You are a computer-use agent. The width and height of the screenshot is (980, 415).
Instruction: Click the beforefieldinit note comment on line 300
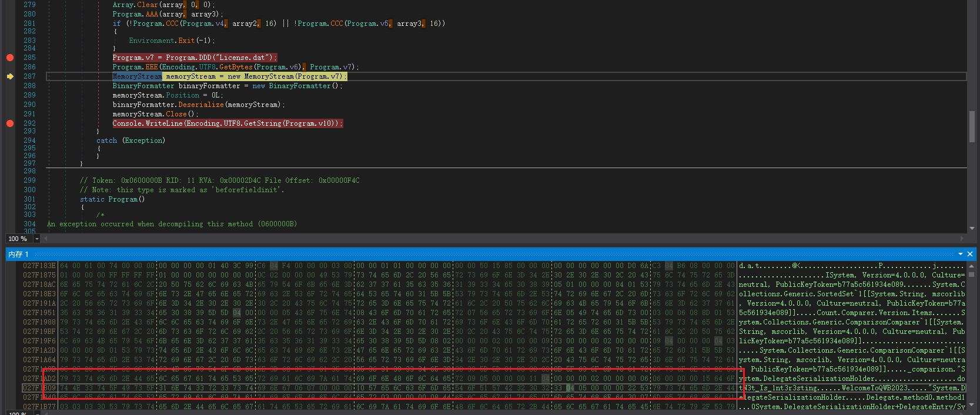[x=182, y=190]
